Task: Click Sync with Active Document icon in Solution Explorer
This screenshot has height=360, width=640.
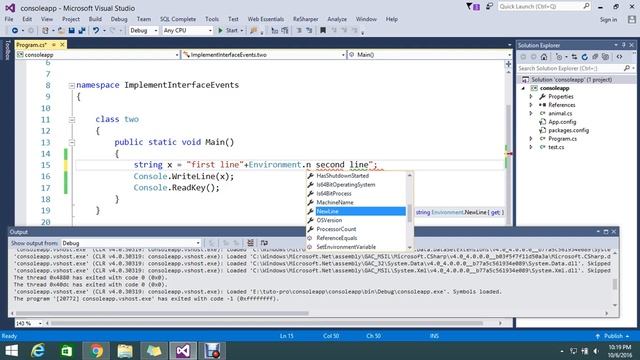Action: click(574, 57)
